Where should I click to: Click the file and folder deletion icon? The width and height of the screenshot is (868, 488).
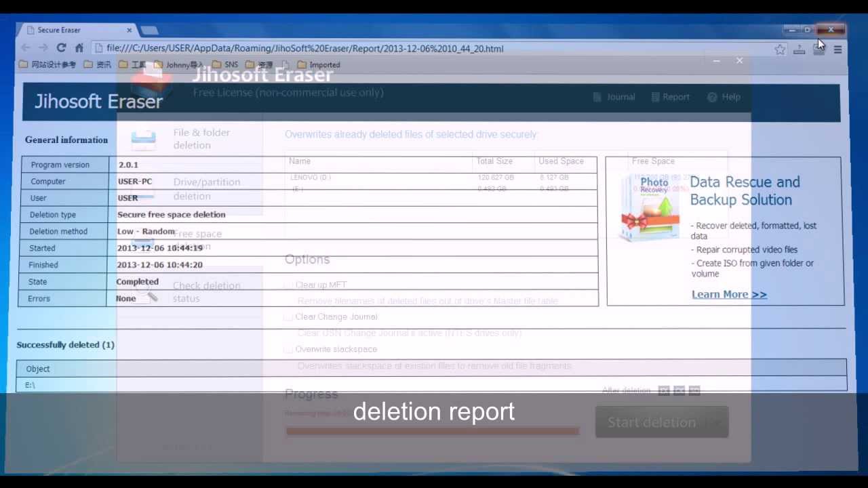(x=143, y=139)
